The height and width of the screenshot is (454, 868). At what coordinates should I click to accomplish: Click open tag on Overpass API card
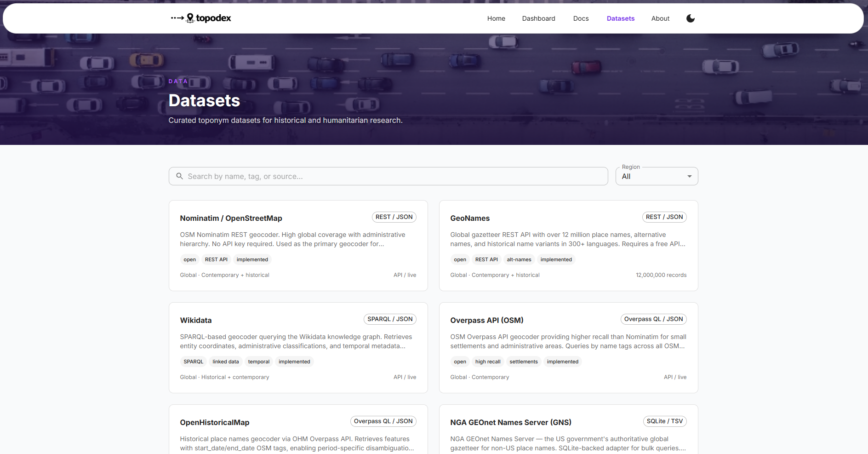point(460,362)
